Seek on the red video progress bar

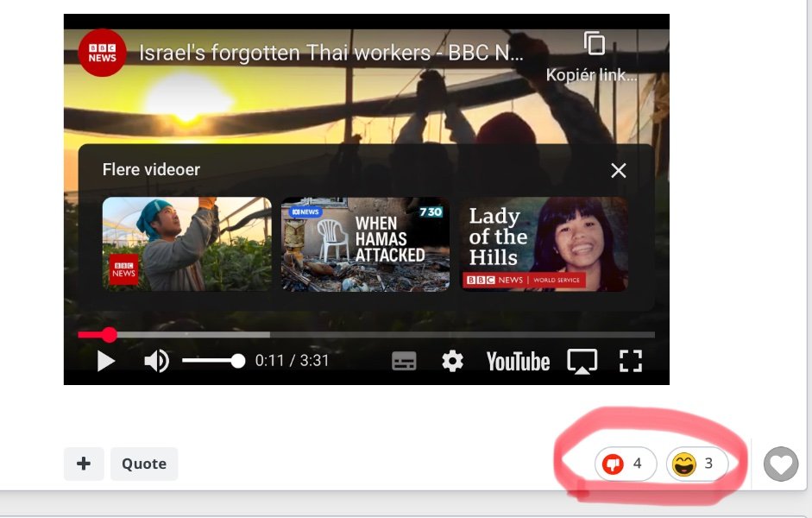click(x=259, y=334)
